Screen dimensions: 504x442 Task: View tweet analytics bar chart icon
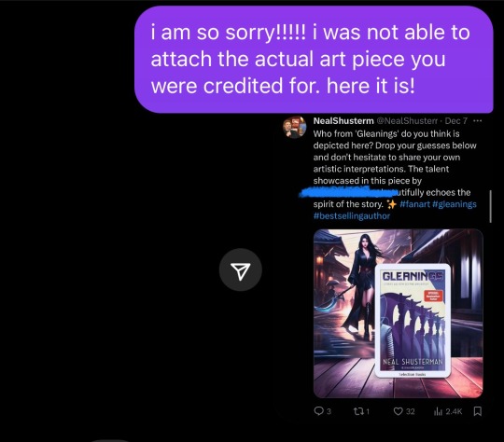pyautogui.click(x=438, y=411)
